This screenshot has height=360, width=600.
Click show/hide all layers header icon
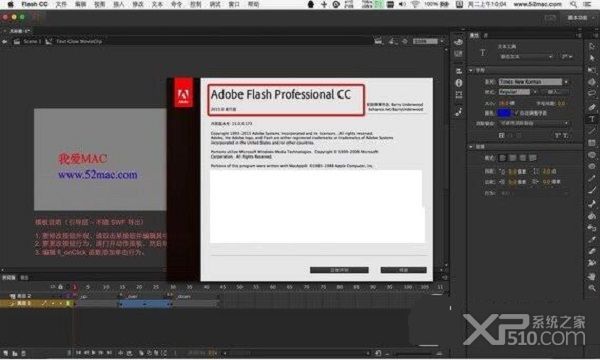point(53,287)
